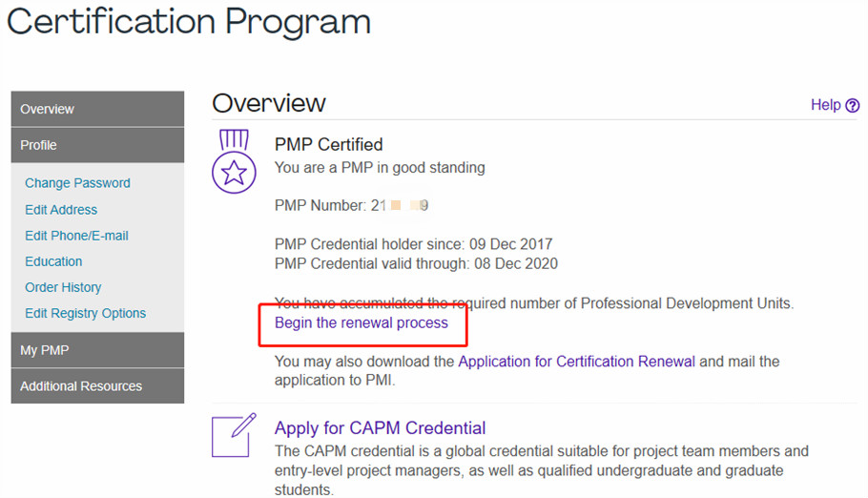This screenshot has width=868, height=498.
Task: Expand the Additional Resources section
Action: [97, 386]
